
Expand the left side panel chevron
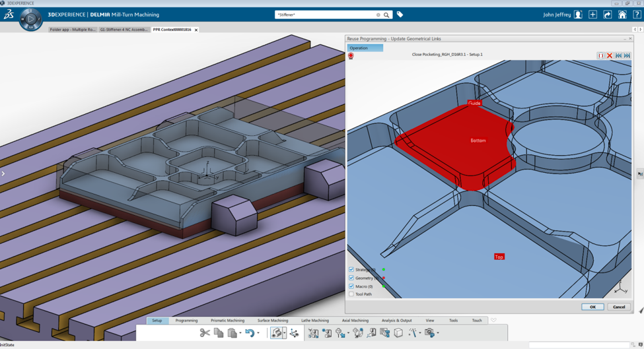(x=3, y=174)
